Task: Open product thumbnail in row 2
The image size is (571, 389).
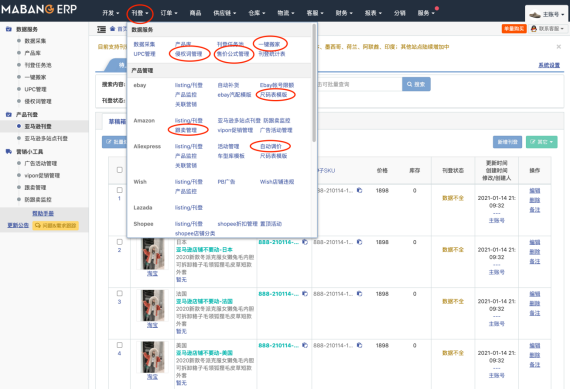Action: (153, 254)
